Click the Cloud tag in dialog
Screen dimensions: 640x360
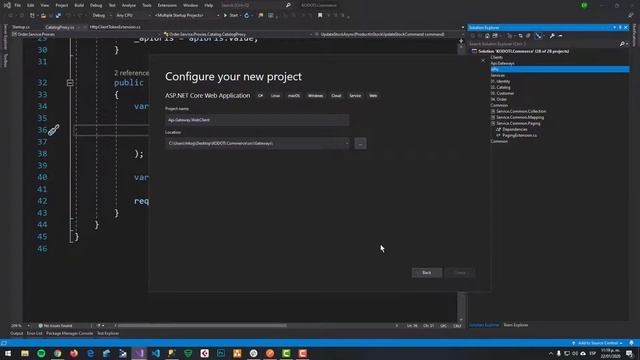pyautogui.click(x=336, y=96)
